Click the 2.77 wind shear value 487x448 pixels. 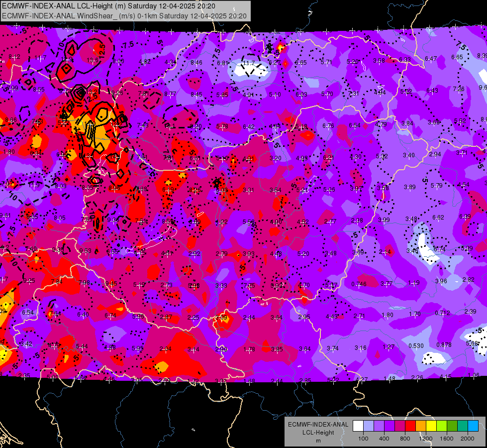tap(330, 222)
